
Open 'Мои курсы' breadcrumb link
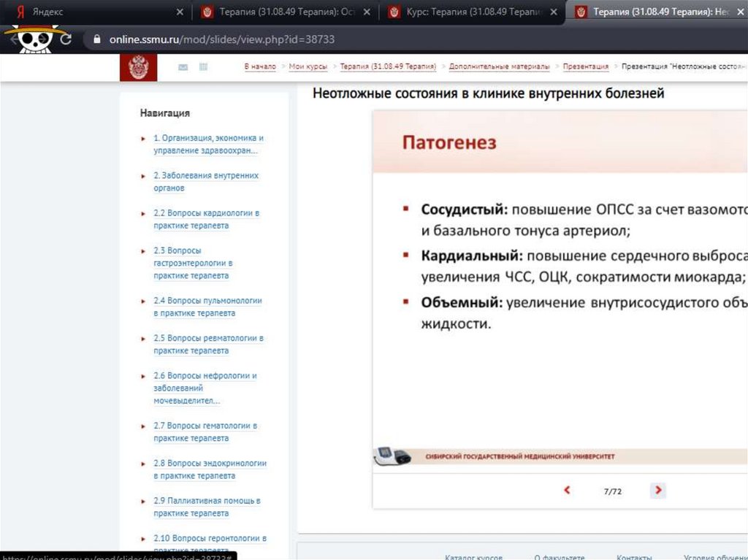pos(308,66)
